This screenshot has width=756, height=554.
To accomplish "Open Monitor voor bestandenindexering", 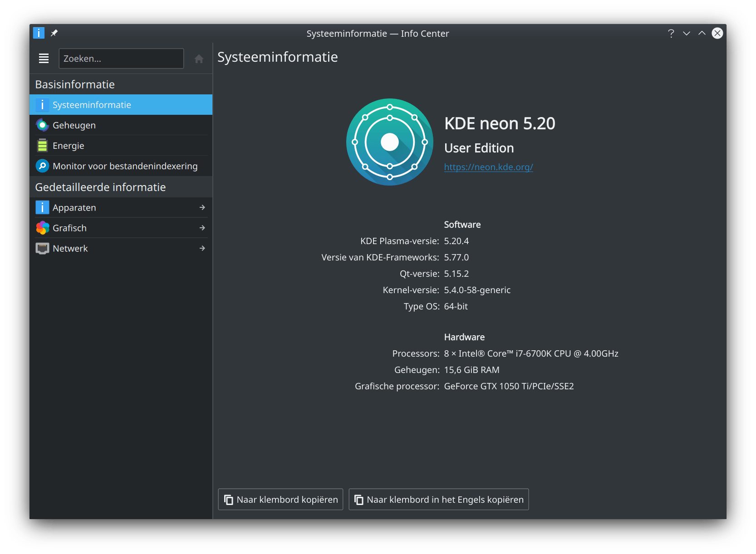I will [121, 166].
